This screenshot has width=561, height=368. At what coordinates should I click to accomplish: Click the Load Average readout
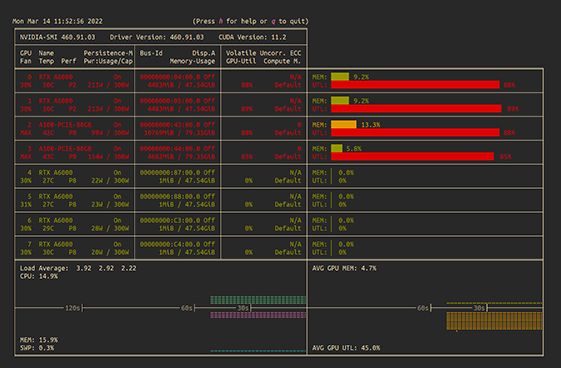tap(78, 268)
